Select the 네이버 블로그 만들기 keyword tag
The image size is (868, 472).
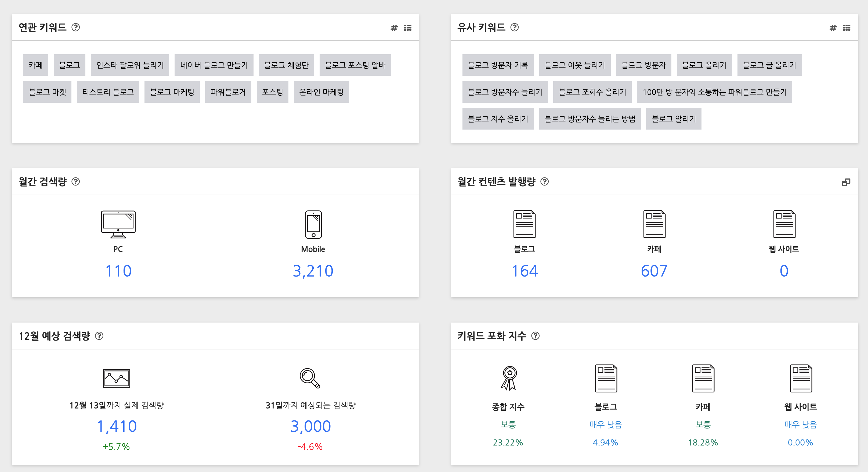(214, 65)
